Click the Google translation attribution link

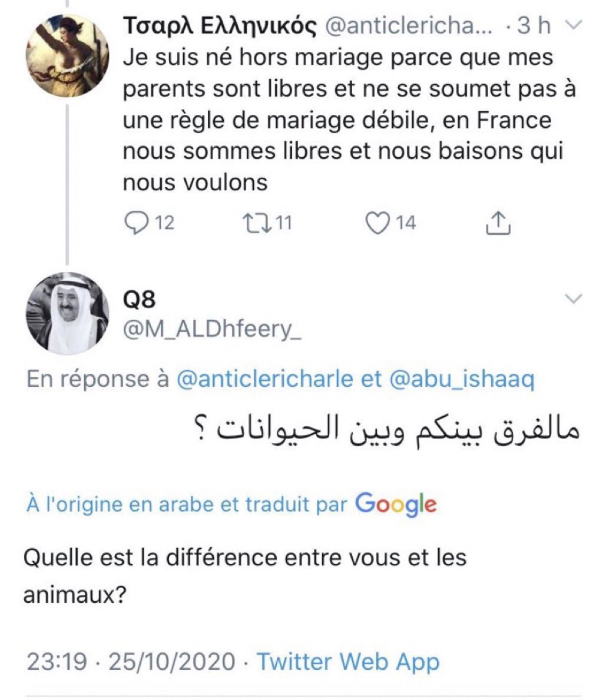pyautogui.click(x=396, y=505)
